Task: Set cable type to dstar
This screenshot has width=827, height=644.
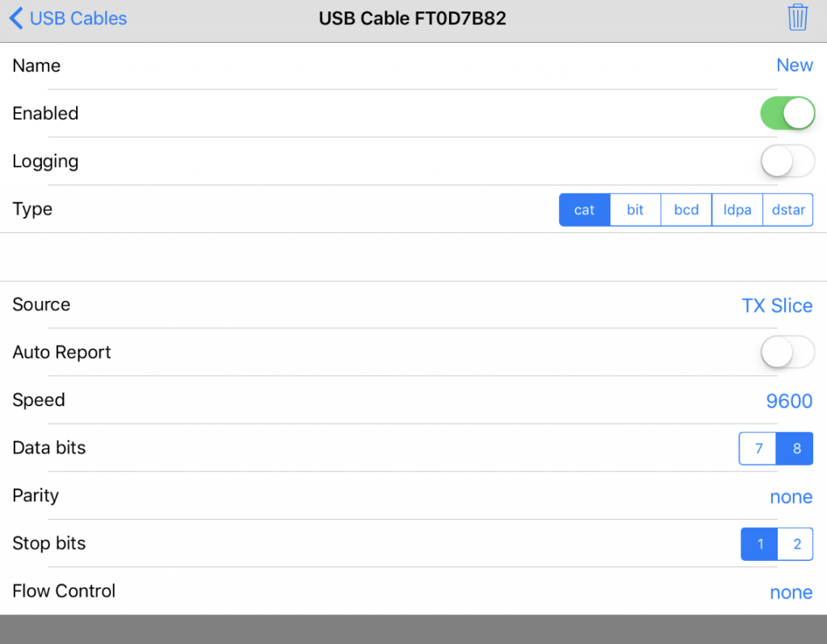Action: (788, 210)
